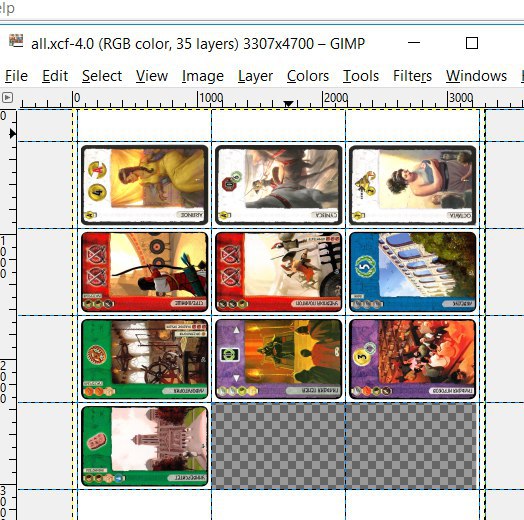Click the purple card with coin 3
This screenshot has height=520, width=524.
412,359
